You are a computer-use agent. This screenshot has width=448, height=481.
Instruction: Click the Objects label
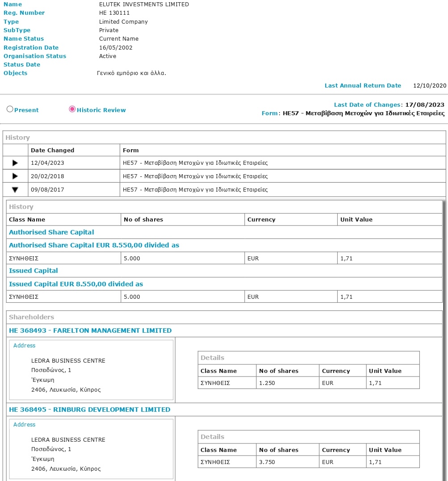pyautogui.click(x=15, y=73)
